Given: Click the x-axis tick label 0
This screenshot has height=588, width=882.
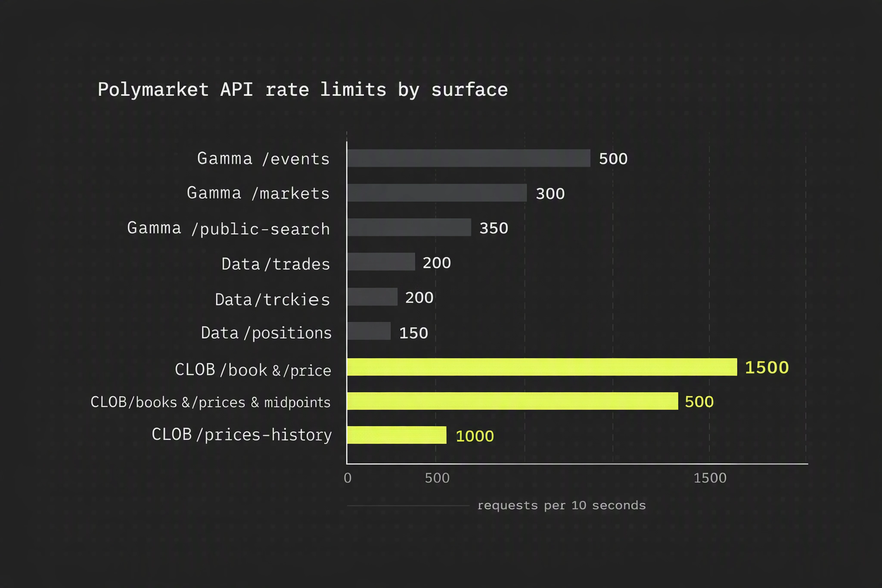Looking at the screenshot, I should (x=348, y=478).
